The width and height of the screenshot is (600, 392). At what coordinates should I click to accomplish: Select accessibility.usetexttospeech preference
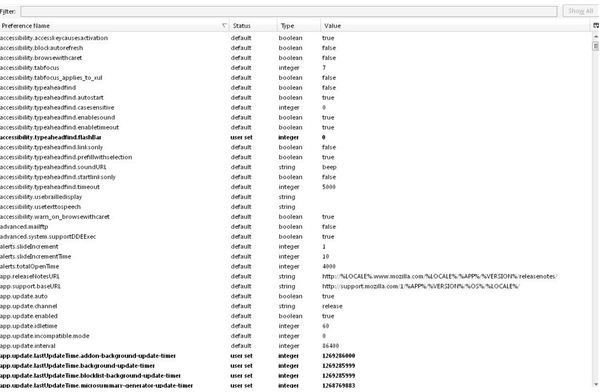(x=296, y=207)
